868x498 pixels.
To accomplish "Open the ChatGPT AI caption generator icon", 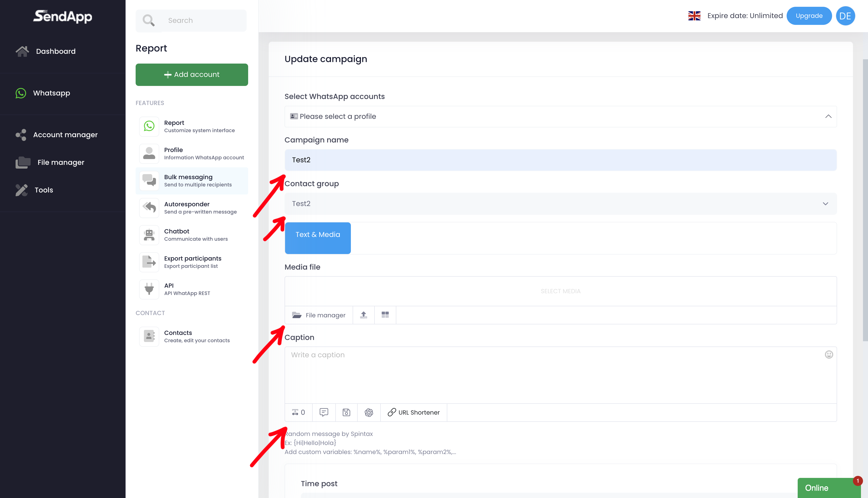I will click(x=368, y=413).
